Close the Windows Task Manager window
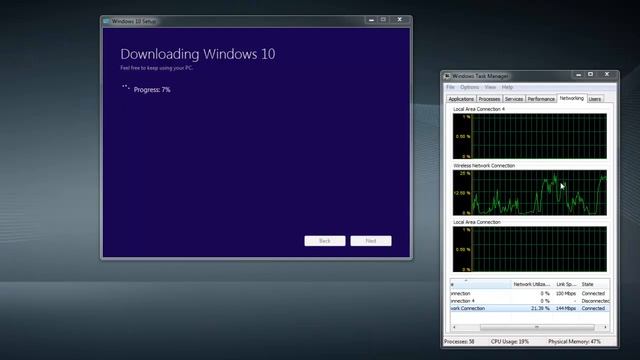 click(x=607, y=75)
